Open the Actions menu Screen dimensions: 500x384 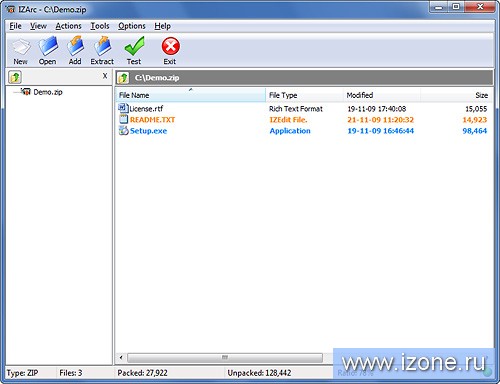coord(68,26)
